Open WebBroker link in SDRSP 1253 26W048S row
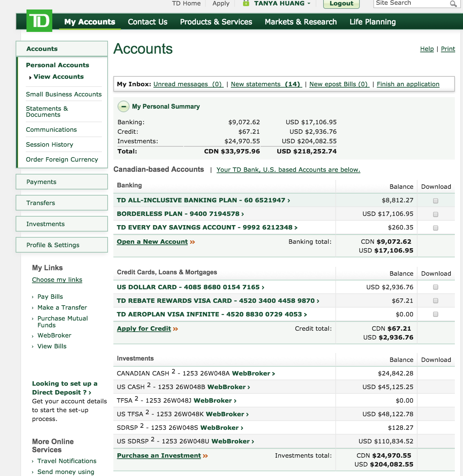This screenshot has width=463, height=476. 222,428
